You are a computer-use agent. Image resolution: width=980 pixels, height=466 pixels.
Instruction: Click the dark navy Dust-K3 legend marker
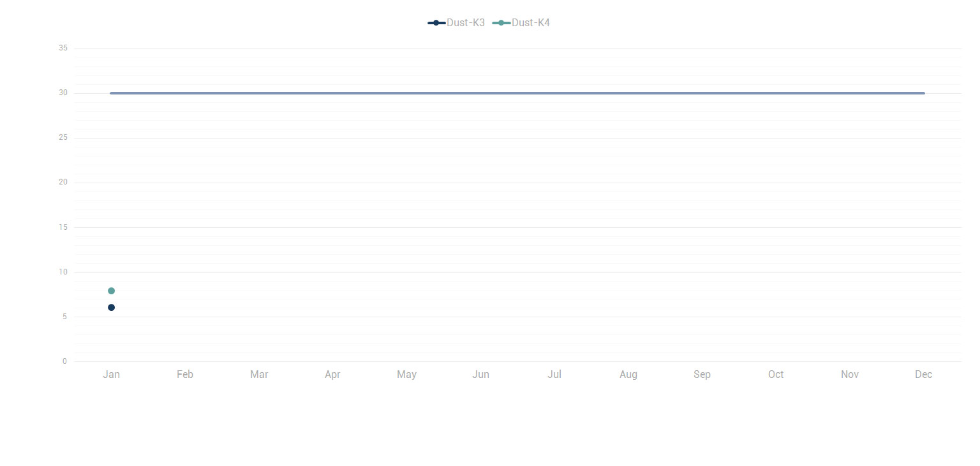[x=436, y=23]
